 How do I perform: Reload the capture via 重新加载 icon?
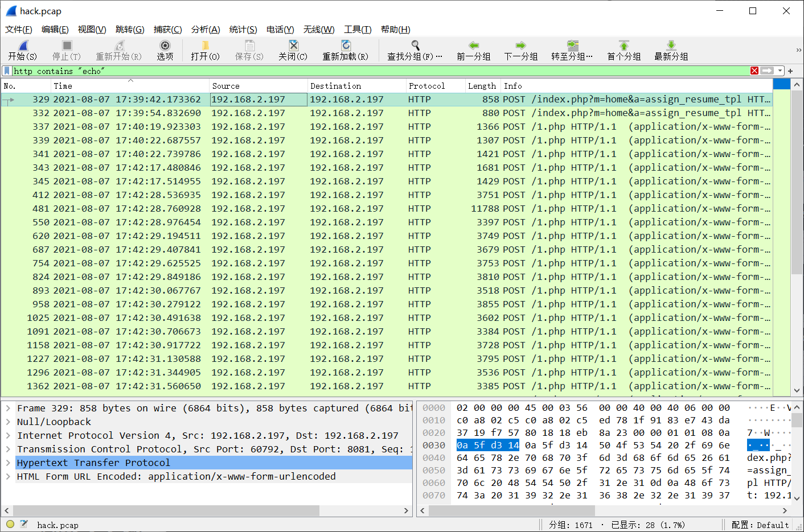click(x=346, y=46)
